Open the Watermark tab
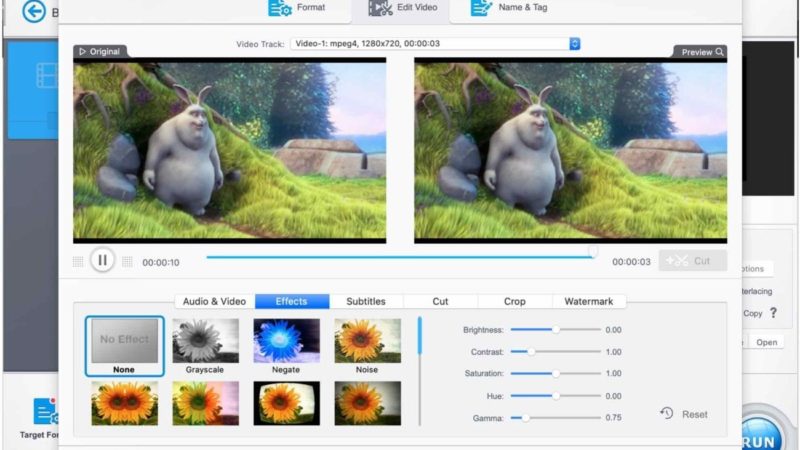 [589, 302]
